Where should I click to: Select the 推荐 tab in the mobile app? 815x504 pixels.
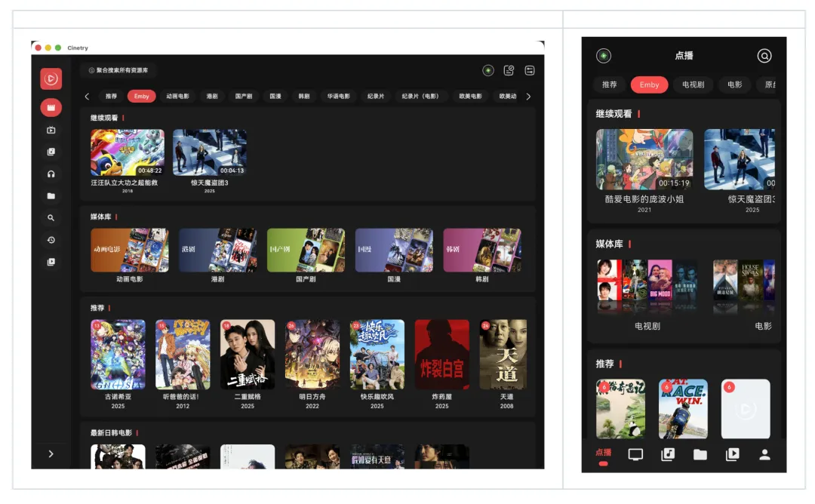tap(609, 85)
